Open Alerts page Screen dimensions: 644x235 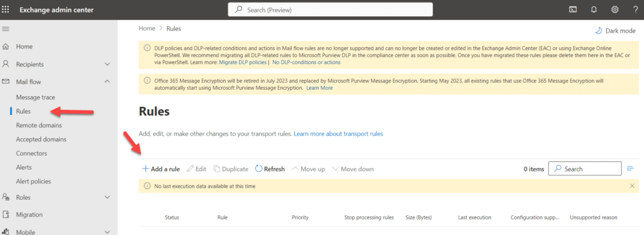(24, 167)
